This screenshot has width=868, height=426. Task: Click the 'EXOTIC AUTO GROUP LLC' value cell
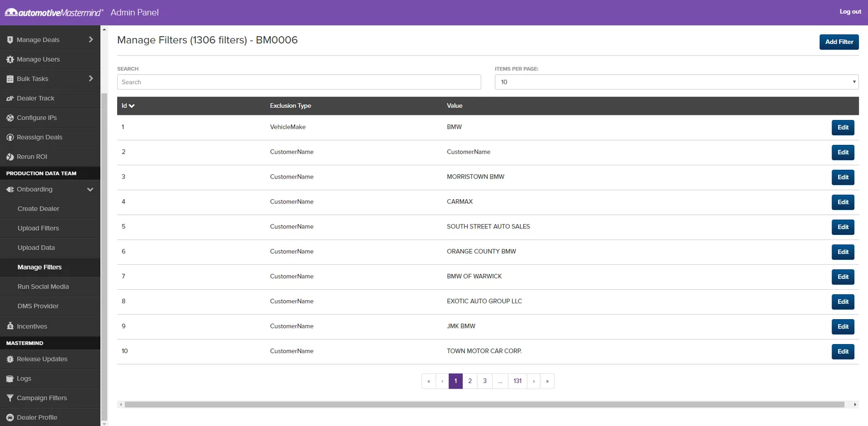coord(484,301)
